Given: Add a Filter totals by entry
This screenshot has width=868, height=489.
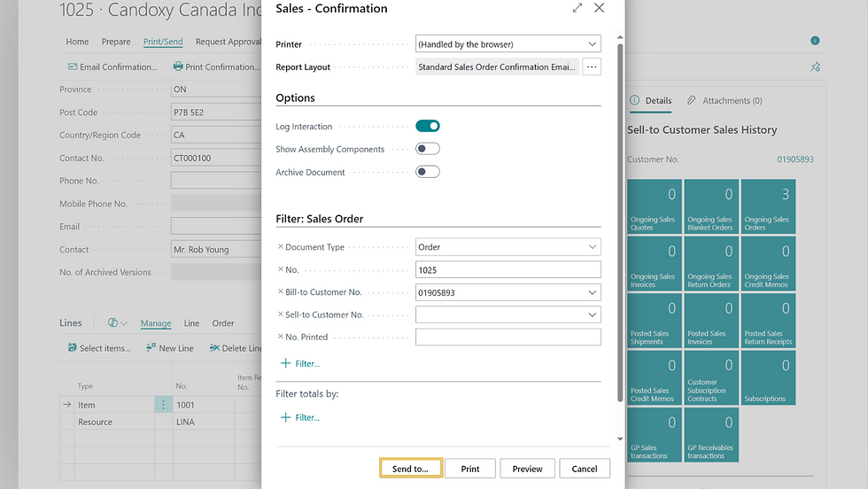Looking at the screenshot, I should tap(300, 417).
